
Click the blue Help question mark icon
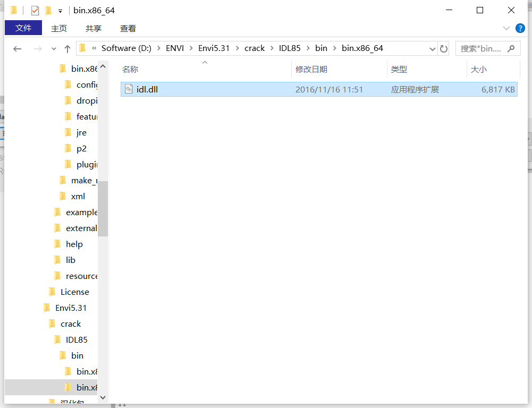[520, 28]
